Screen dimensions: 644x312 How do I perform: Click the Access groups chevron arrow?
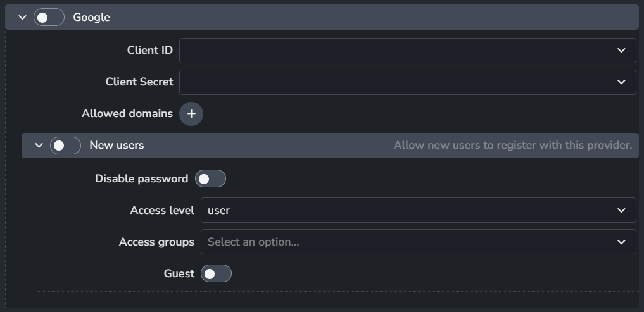tap(621, 242)
